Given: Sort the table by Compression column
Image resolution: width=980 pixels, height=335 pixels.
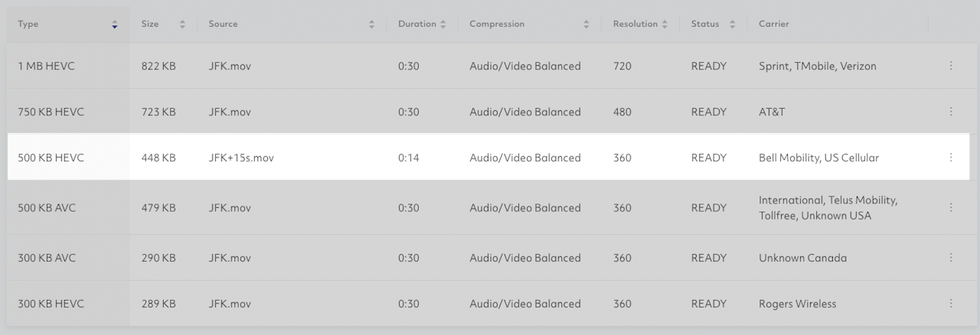Looking at the screenshot, I should coord(586,24).
